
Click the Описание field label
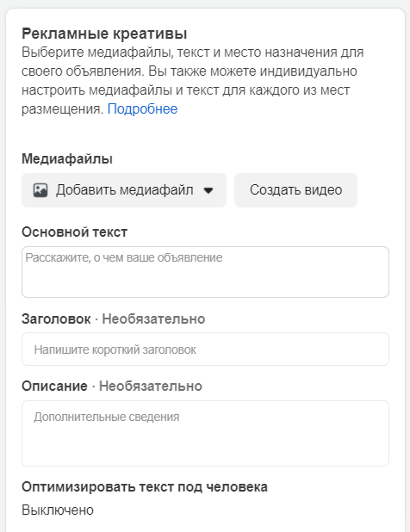click(54, 387)
